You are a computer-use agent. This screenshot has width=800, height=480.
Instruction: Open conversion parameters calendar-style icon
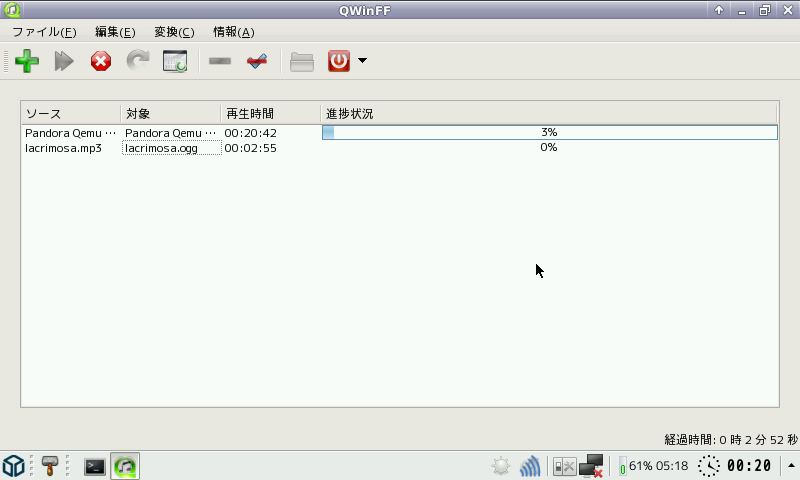[175, 61]
